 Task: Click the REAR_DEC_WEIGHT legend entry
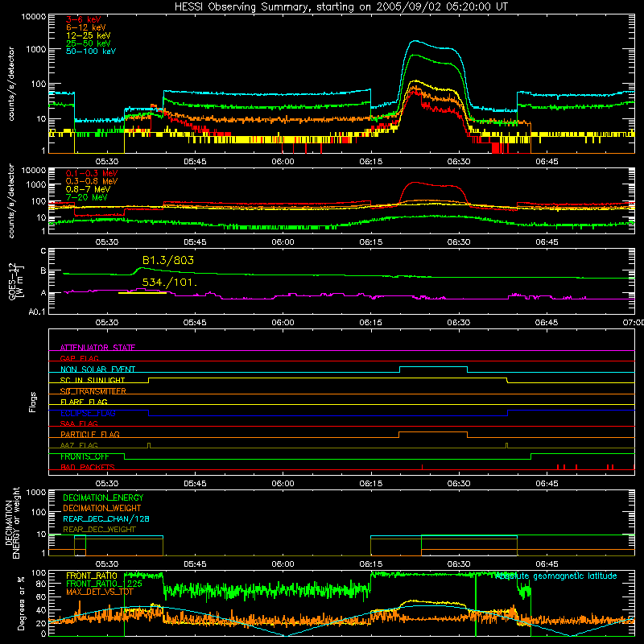pyautogui.click(x=99, y=530)
